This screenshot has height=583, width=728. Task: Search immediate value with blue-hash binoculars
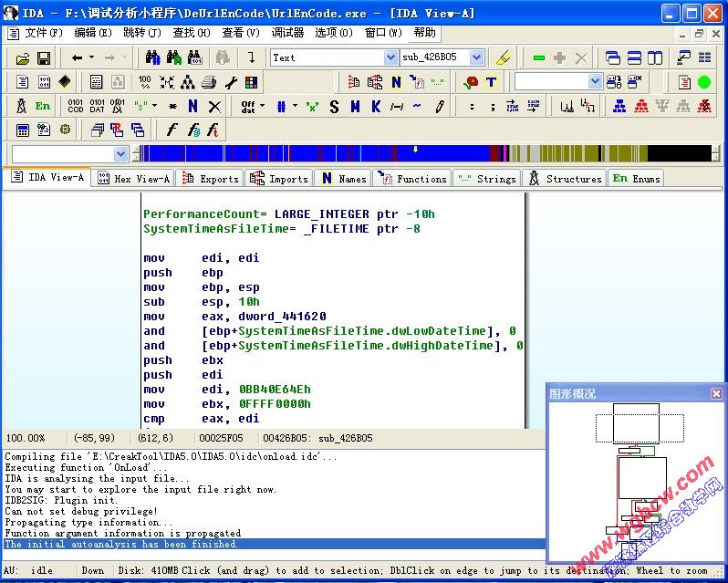[152, 57]
